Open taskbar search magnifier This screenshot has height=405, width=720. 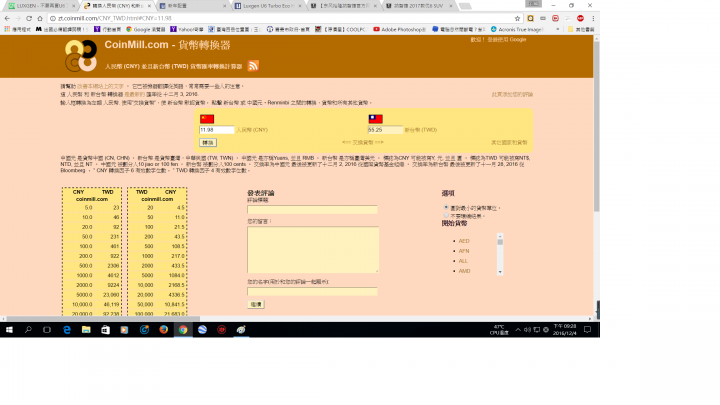pos(28,330)
